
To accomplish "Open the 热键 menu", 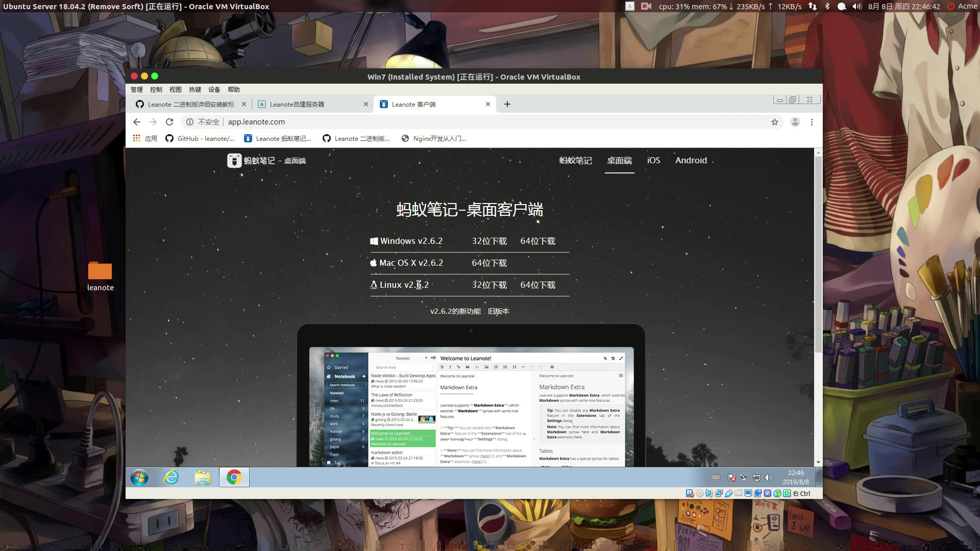I will (x=195, y=89).
